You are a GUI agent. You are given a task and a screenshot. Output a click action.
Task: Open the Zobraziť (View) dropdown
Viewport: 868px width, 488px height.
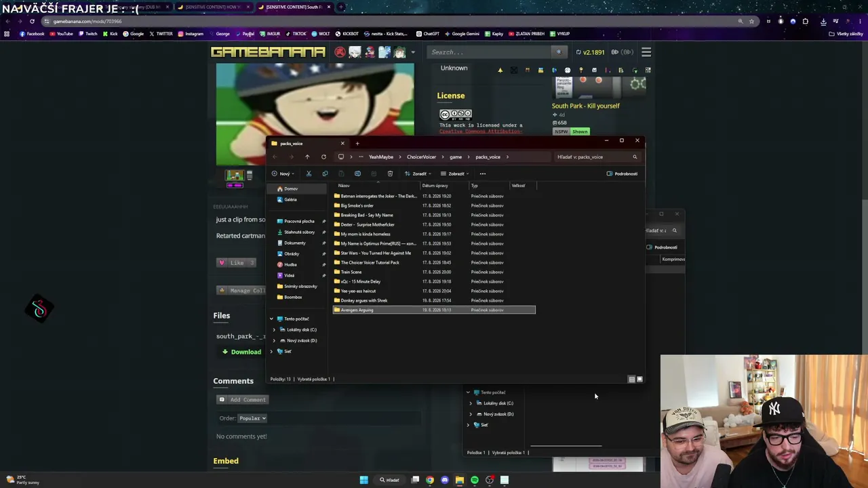pos(454,174)
